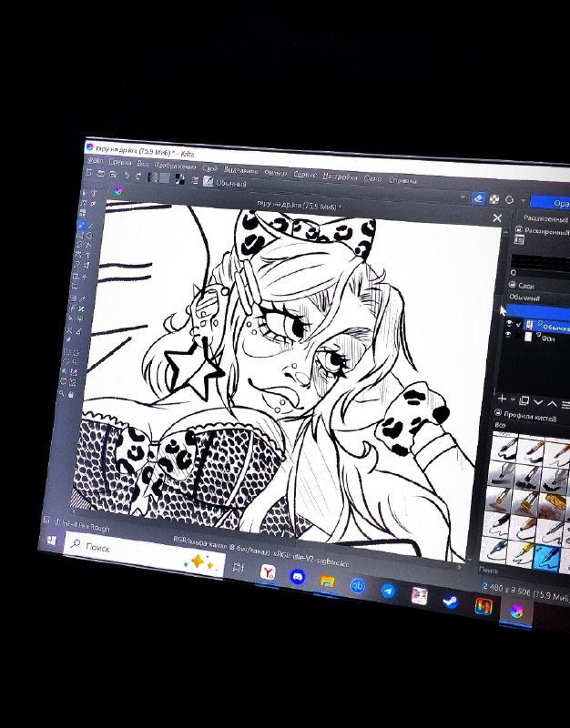Hide the Фон layer eye icon
570x728 pixels.
click(x=508, y=335)
